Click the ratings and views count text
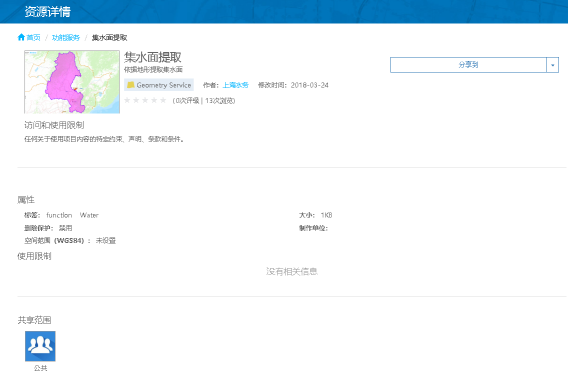568x379 pixels. tap(204, 101)
